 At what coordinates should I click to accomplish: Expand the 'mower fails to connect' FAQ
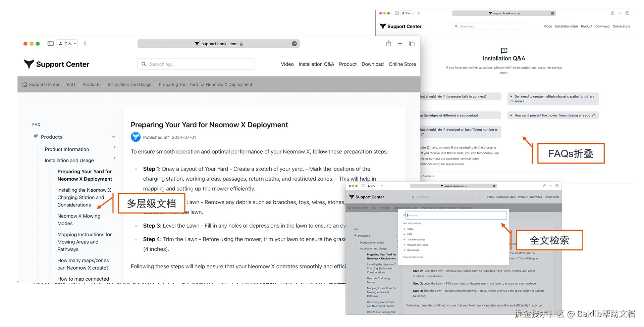(x=460, y=96)
